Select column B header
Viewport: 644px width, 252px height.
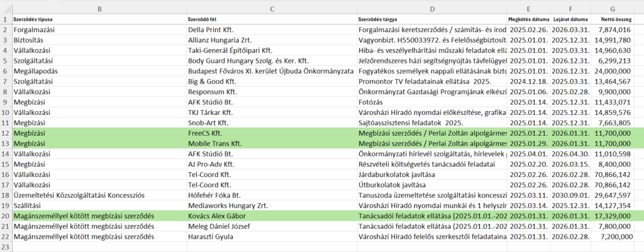point(99,8)
